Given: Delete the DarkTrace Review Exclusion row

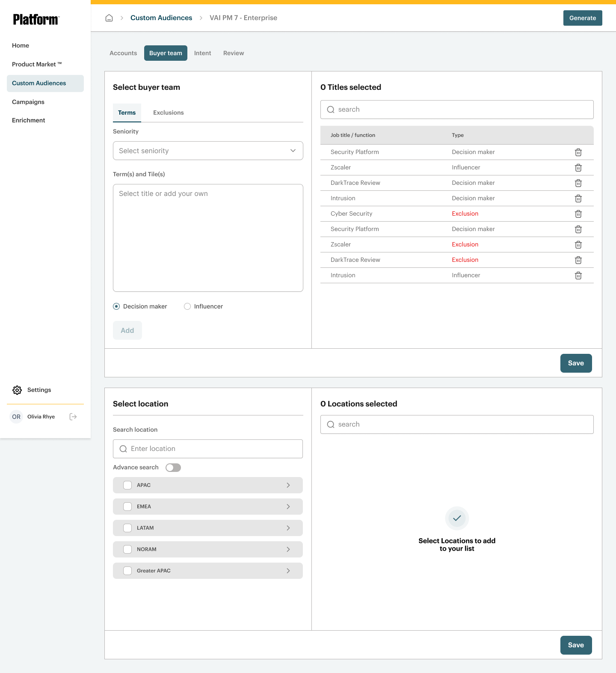Looking at the screenshot, I should [578, 260].
